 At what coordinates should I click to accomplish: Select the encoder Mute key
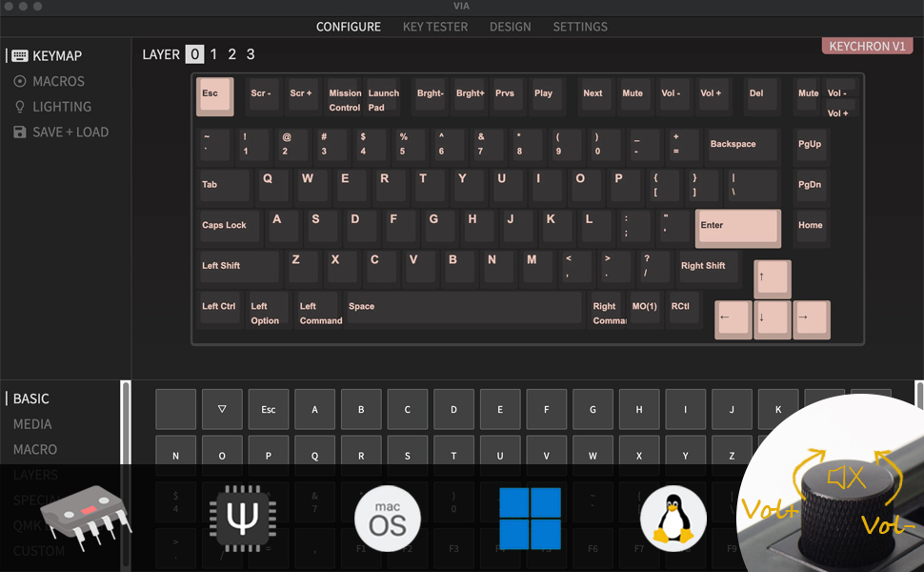tap(808, 94)
